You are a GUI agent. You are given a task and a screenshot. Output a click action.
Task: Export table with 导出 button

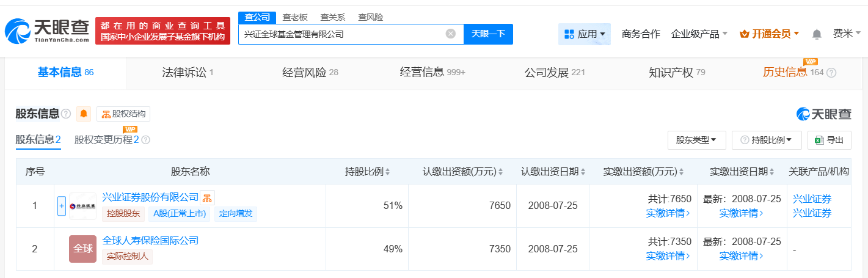(x=829, y=140)
